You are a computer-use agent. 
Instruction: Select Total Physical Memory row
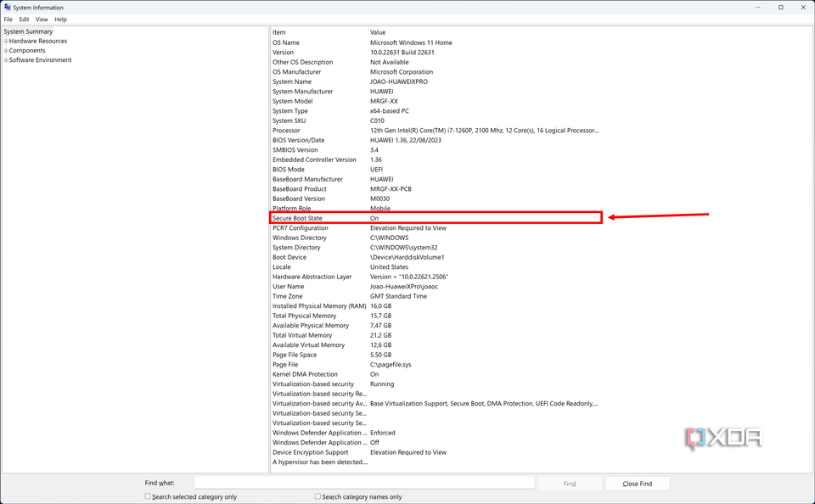436,316
